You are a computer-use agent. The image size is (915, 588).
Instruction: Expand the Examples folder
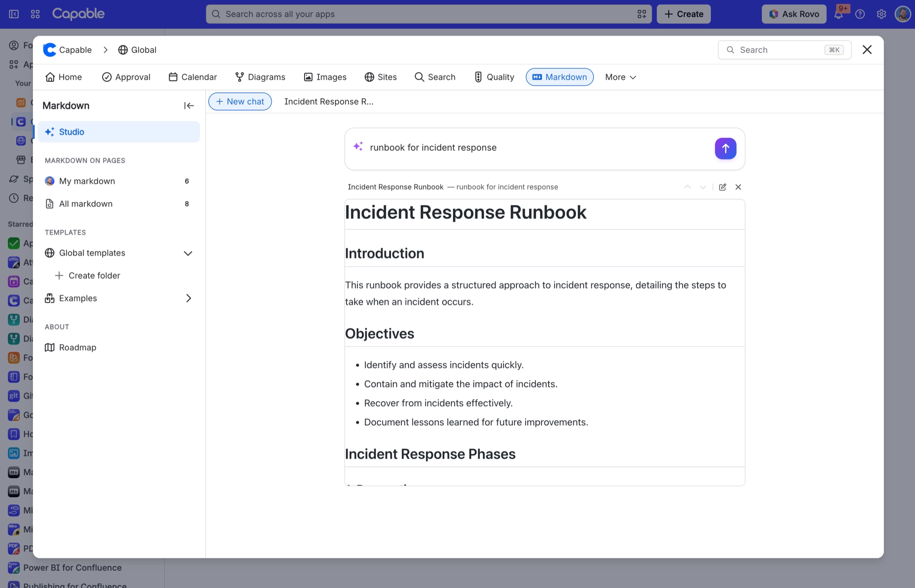click(x=188, y=298)
